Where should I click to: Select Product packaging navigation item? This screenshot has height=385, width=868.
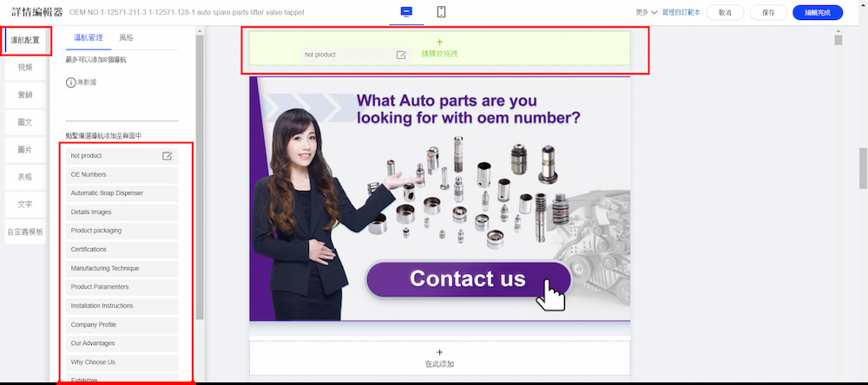tap(122, 231)
